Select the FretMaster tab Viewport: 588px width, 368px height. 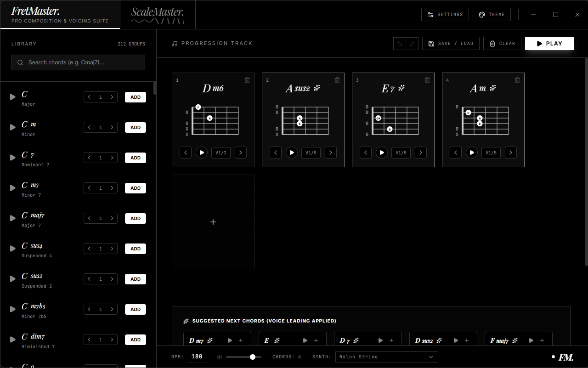(x=60, y=14)
